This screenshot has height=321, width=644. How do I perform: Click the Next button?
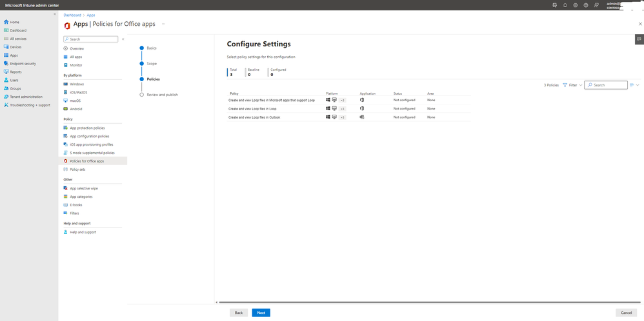261,313
